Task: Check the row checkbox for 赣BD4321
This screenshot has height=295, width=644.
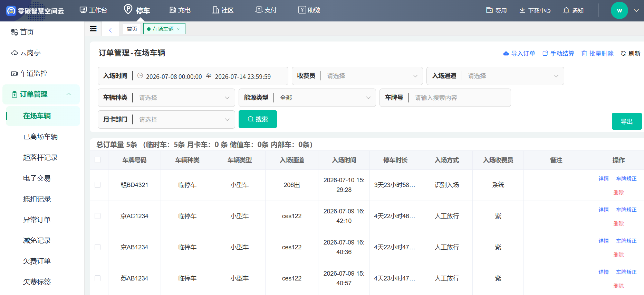Action: [x=98, y=185]
